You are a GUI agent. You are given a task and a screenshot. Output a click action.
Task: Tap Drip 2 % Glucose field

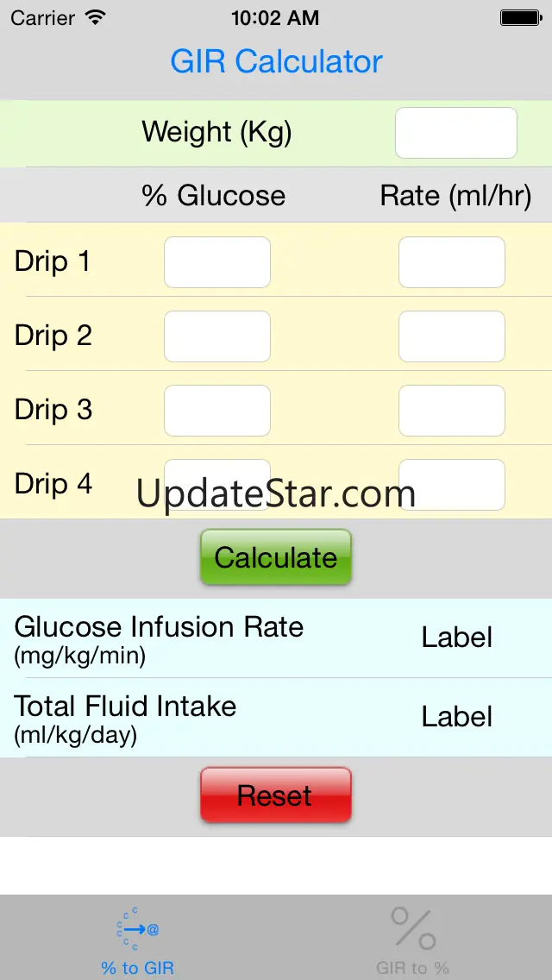click(x=217, y=336)
